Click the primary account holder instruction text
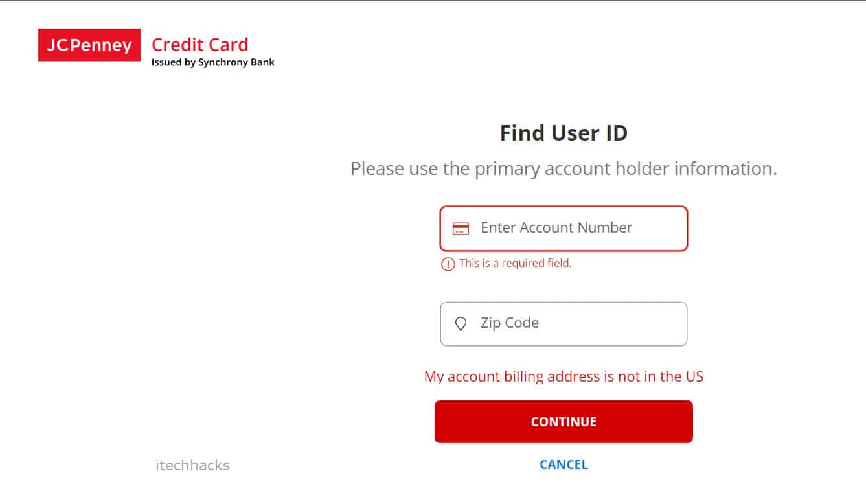The height and width of the screenshot is (504, 866). coord(564,169)
